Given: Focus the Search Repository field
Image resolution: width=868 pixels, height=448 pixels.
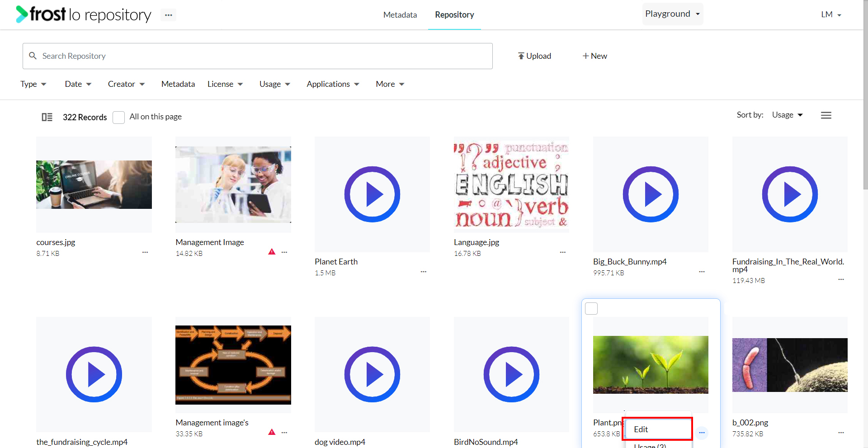Looking at the screenshot, I should click(258, 56).
